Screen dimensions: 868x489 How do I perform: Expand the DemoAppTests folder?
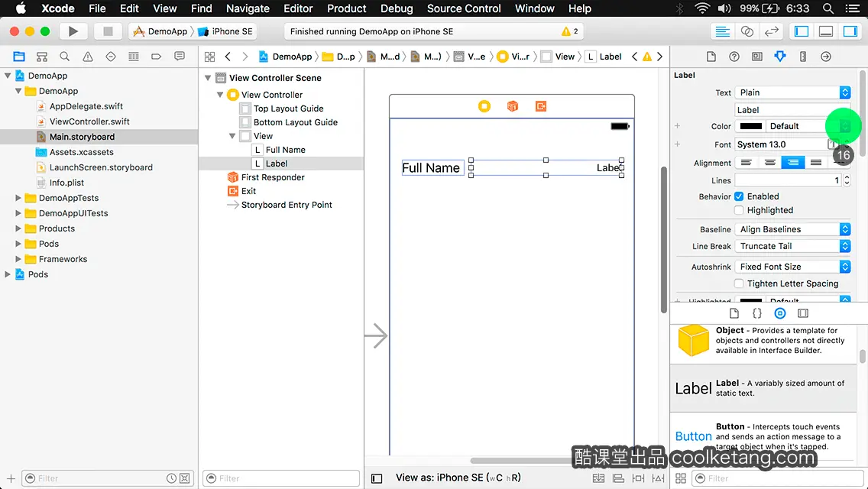click(18, 198)
